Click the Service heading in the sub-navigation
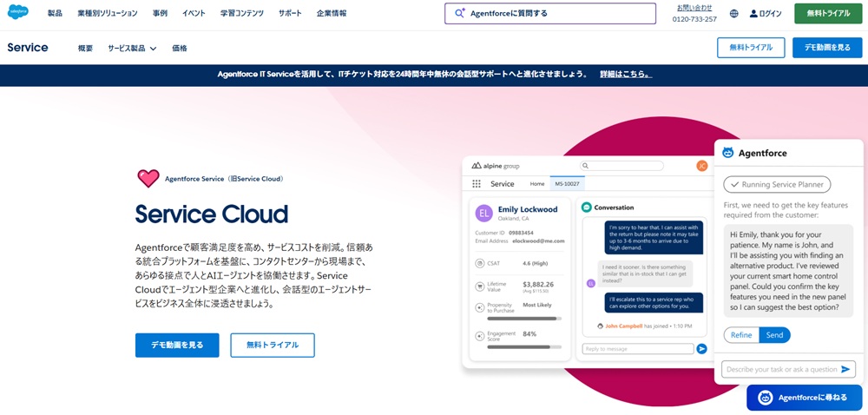 tap(28, 48)
